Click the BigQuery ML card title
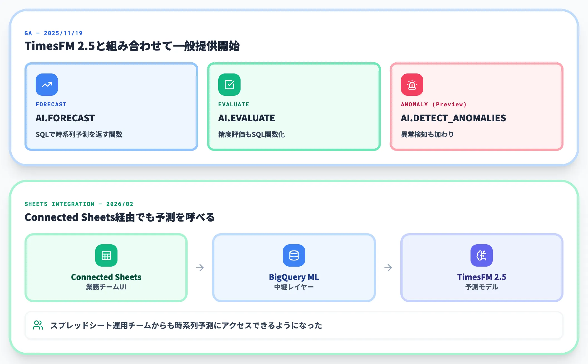This screenshot has height=364, width=588. (294, 277)
